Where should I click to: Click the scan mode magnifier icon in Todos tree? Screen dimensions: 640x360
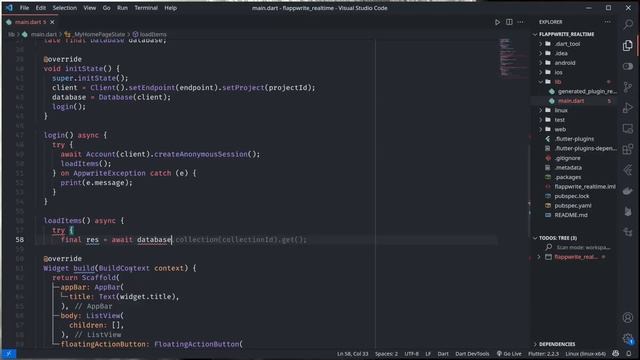tap(549, 247)
